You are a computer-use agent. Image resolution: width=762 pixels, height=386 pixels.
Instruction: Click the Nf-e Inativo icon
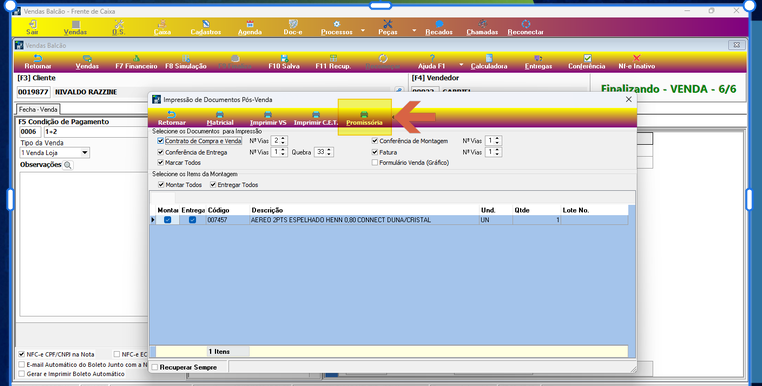point(637,62)
